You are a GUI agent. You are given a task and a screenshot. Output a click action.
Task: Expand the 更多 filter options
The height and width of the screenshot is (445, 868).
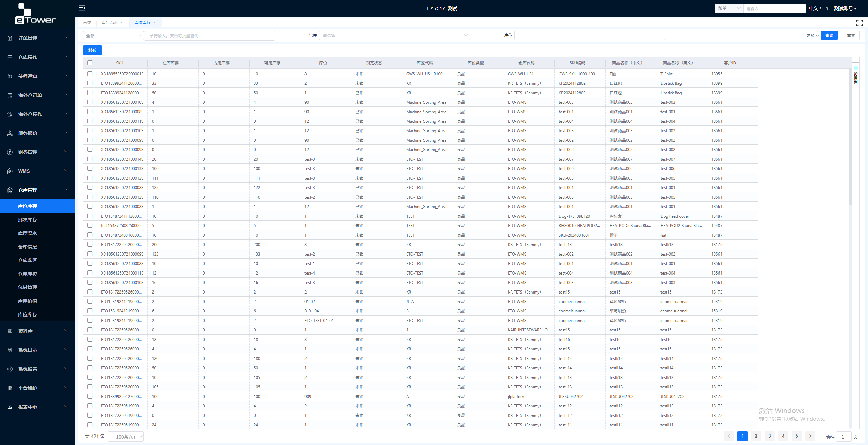pyautogui.click(x=812, y=35)
